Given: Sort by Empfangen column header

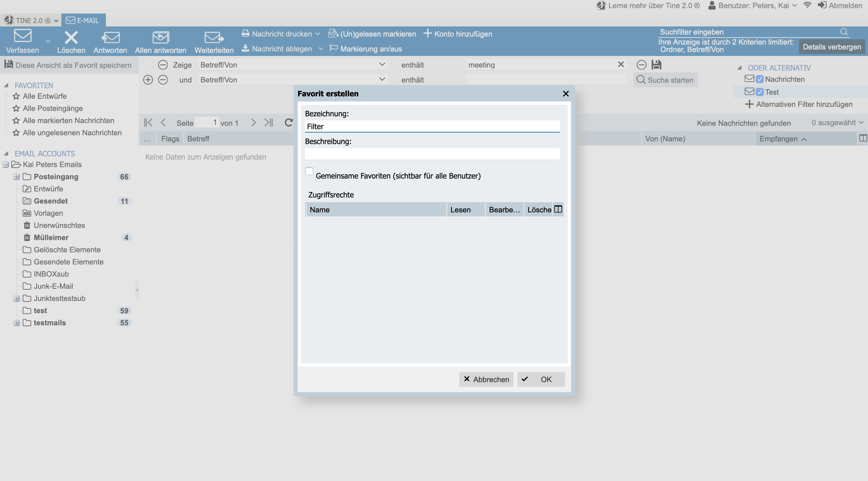Looking at the screenshot, I should 806,139.
